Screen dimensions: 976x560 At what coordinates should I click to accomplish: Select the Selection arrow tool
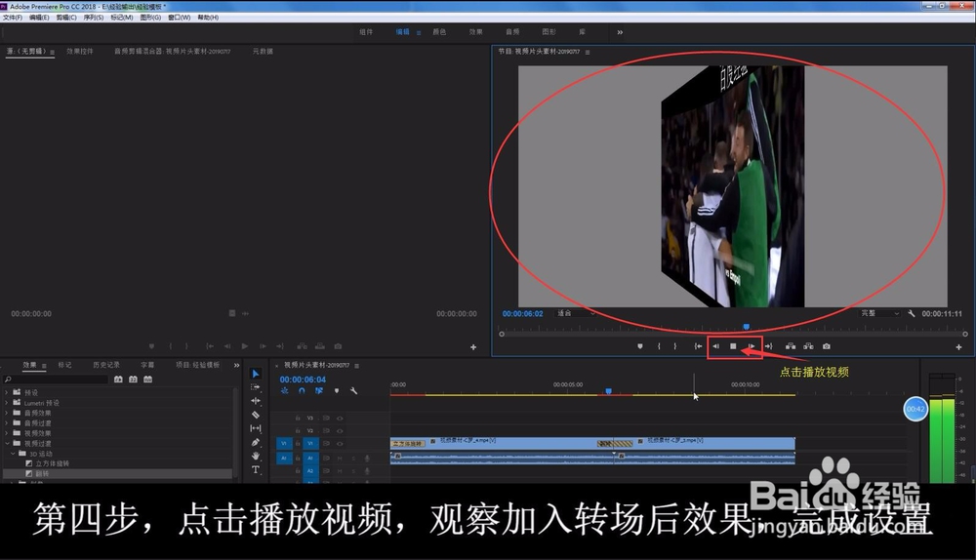pyautogui.click(x=255, y=374)
